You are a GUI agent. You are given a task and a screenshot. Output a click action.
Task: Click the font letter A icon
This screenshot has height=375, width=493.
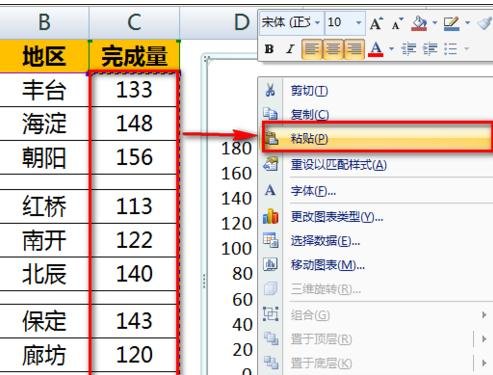pos(270,191)
